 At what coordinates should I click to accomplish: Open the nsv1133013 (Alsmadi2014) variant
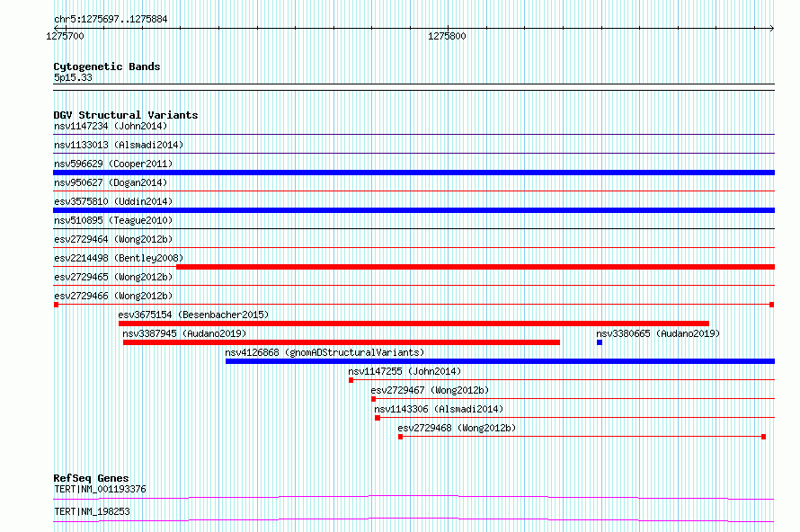click(119, 145)
